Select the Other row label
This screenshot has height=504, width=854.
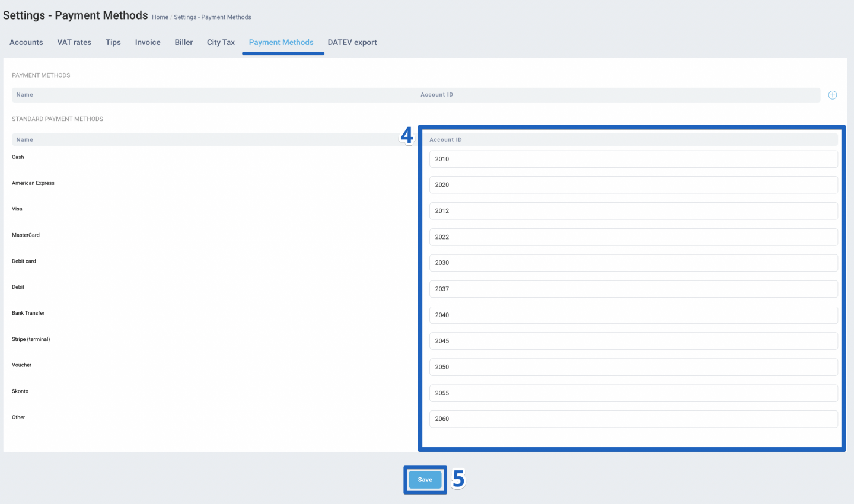(18, 417)
